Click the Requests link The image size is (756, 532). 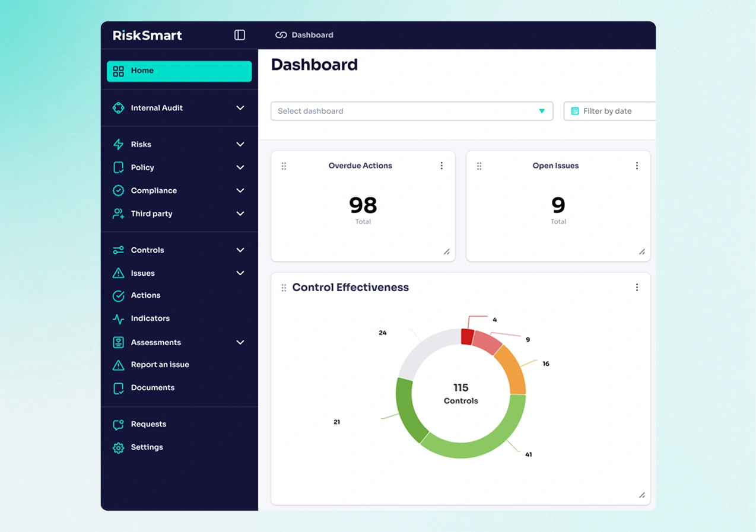[148, 424]
